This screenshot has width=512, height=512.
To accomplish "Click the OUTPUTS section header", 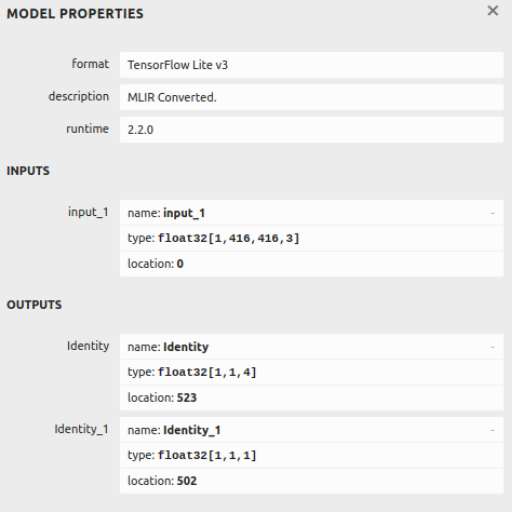I will (34, 305).
